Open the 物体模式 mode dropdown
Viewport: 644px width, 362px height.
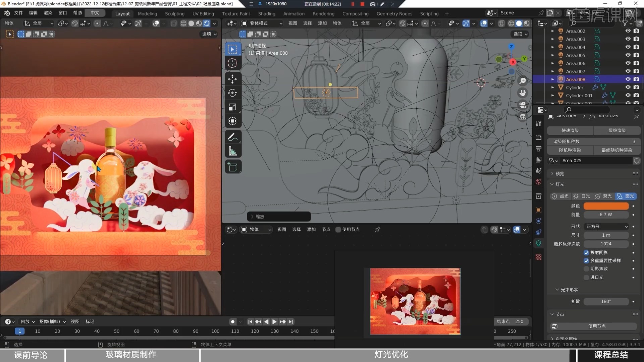tap(262, 23)
